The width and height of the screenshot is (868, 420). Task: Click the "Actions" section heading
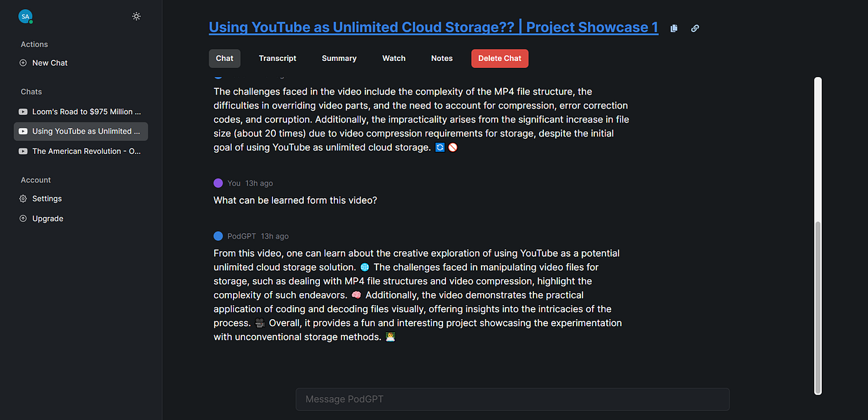click(x=34, y=45)
